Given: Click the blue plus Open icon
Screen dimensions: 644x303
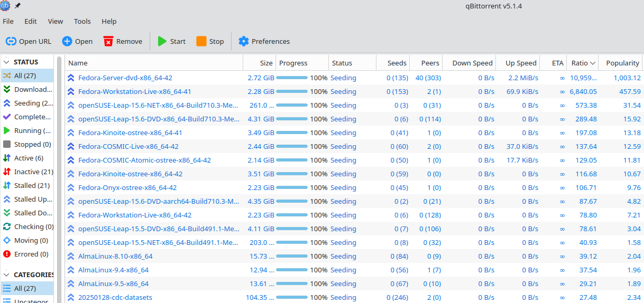Looking at the screenshot, I should tap(67, 41).
